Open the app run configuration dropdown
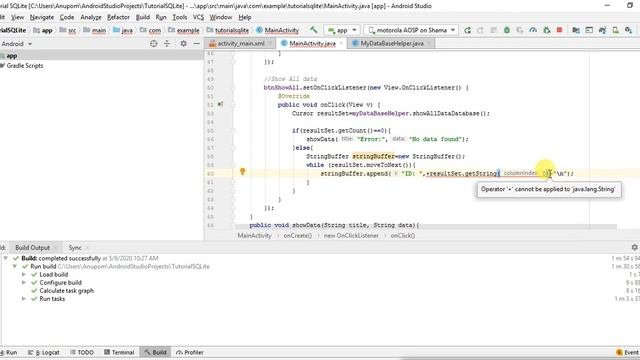The width and height of the screenshot is (640, 360). (342, 30)
